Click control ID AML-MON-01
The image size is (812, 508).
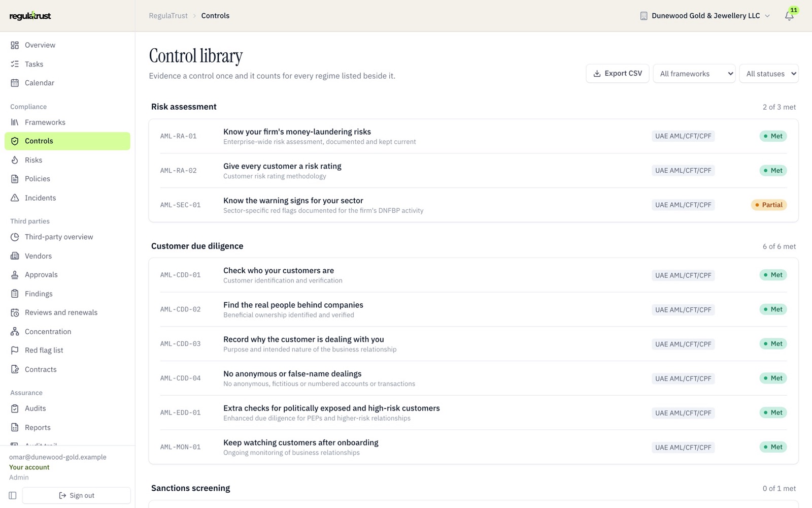(x=180, y=447)
